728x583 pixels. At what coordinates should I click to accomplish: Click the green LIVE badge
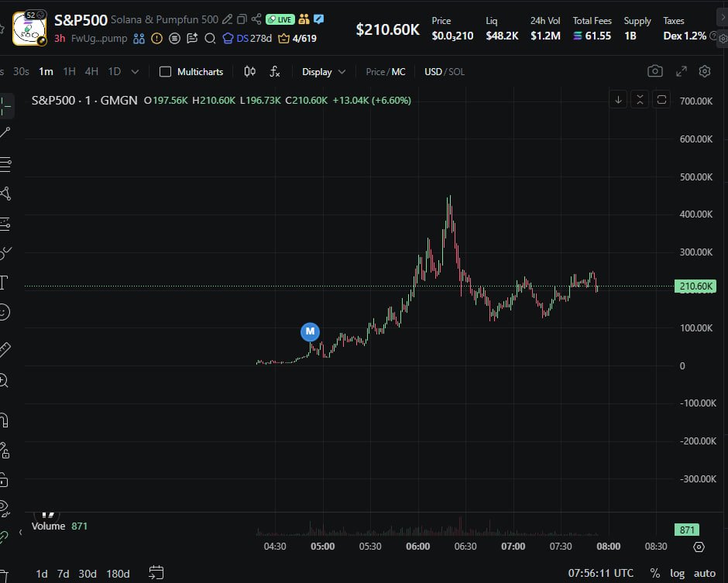click(x=280, y=19)
